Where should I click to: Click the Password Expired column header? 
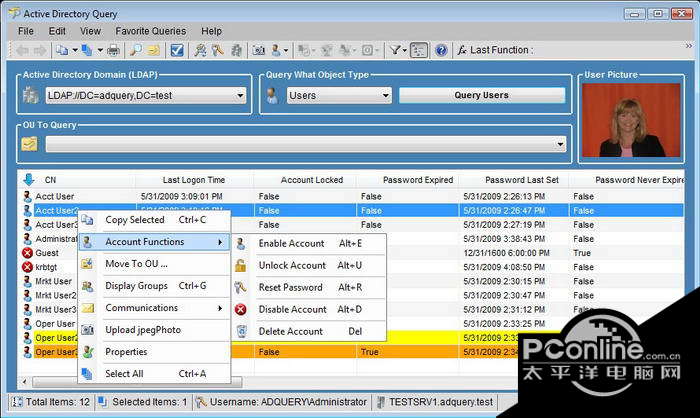pyautogui.click(x=418, y=180)
